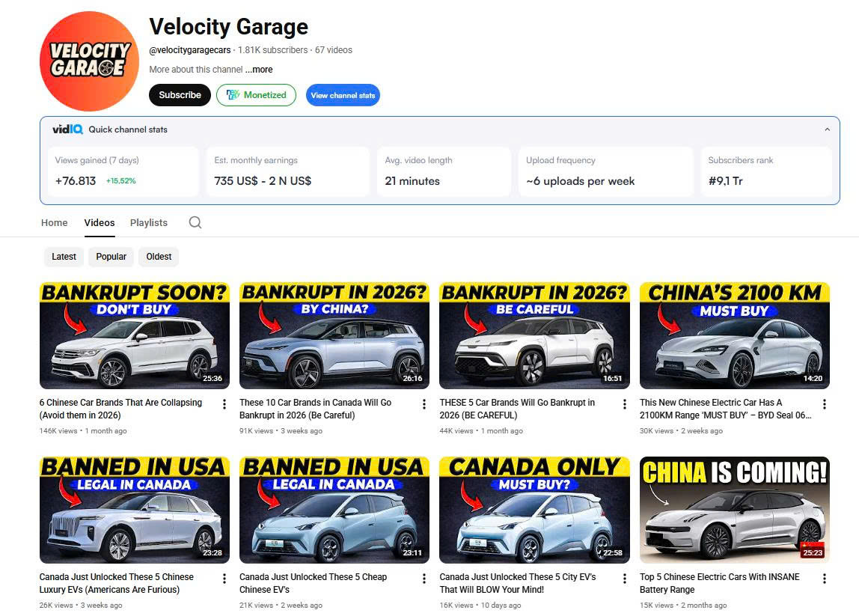Click the View channel stats button

(343, 95)
